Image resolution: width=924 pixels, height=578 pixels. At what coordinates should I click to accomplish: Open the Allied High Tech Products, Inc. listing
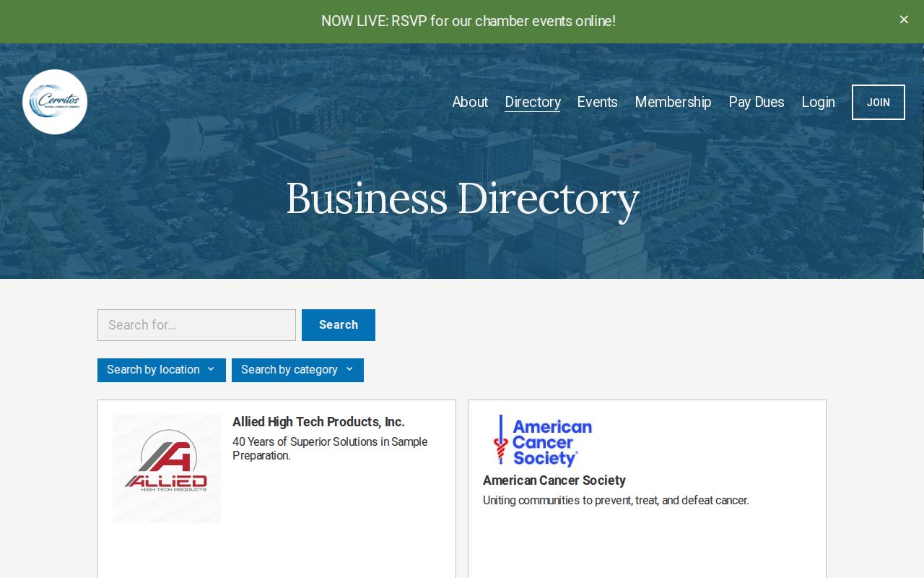(x=318, y=422)
